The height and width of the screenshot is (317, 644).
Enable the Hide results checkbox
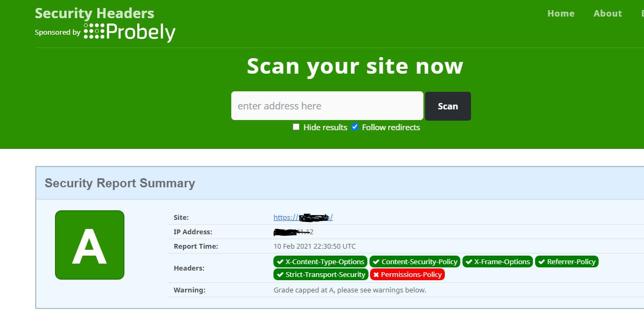click(x=296, y=126)
